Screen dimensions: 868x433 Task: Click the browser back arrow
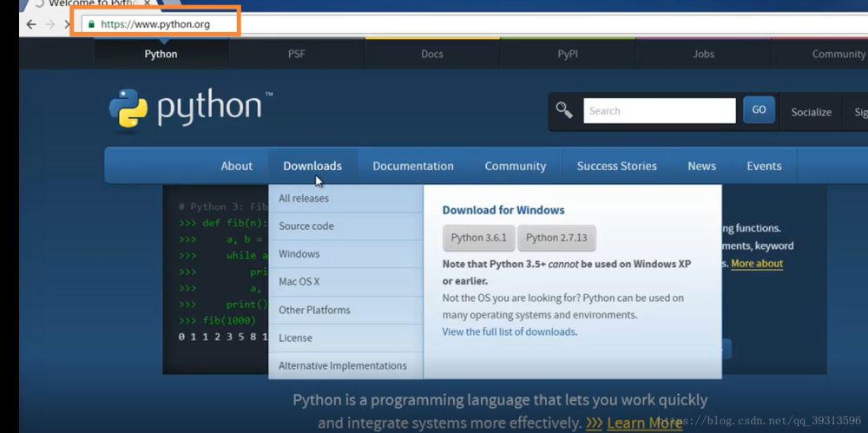click(x=31, y=24)
